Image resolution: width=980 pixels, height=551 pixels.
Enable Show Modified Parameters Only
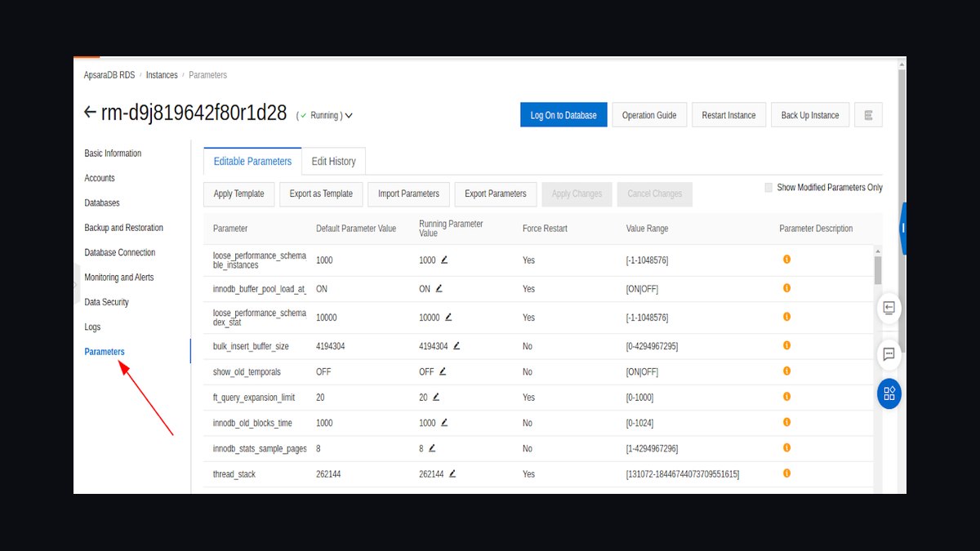click(x=768, y=188)
